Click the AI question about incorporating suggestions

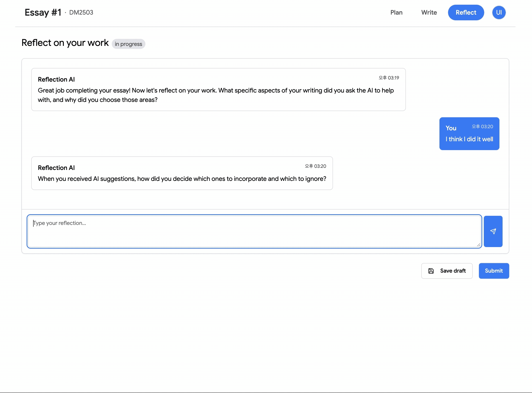(x=182, y=179)
